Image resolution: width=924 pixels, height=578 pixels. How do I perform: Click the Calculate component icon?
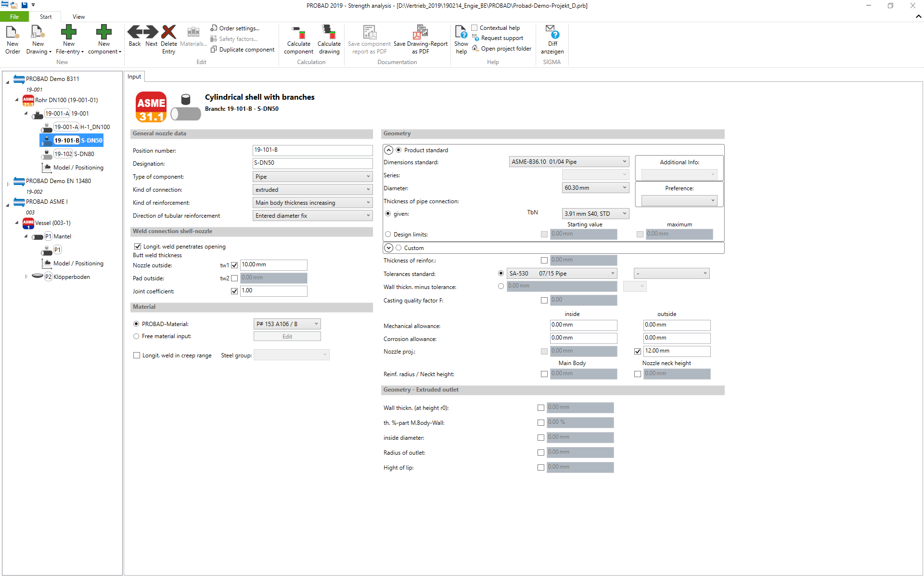click(x=298, y=33)
